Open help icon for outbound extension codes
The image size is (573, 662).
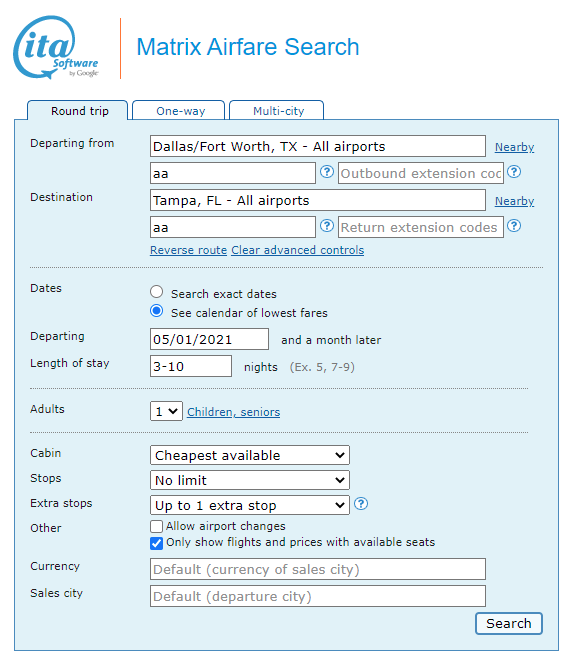coord(514,172)
